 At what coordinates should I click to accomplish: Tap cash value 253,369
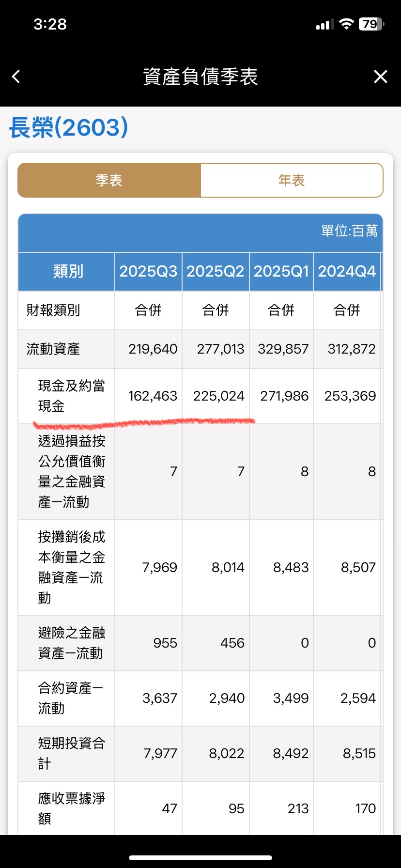(x=350, y=396)
